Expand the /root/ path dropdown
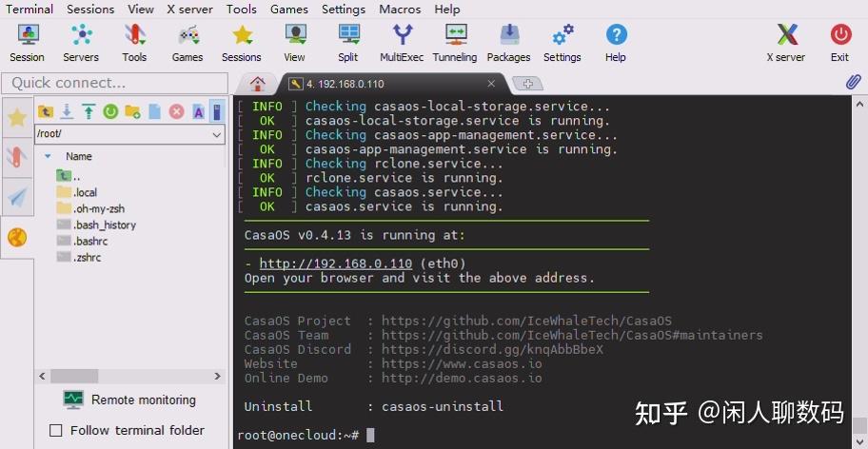The width and height of the screenshot is (868, 449). [x=216, y=134]
